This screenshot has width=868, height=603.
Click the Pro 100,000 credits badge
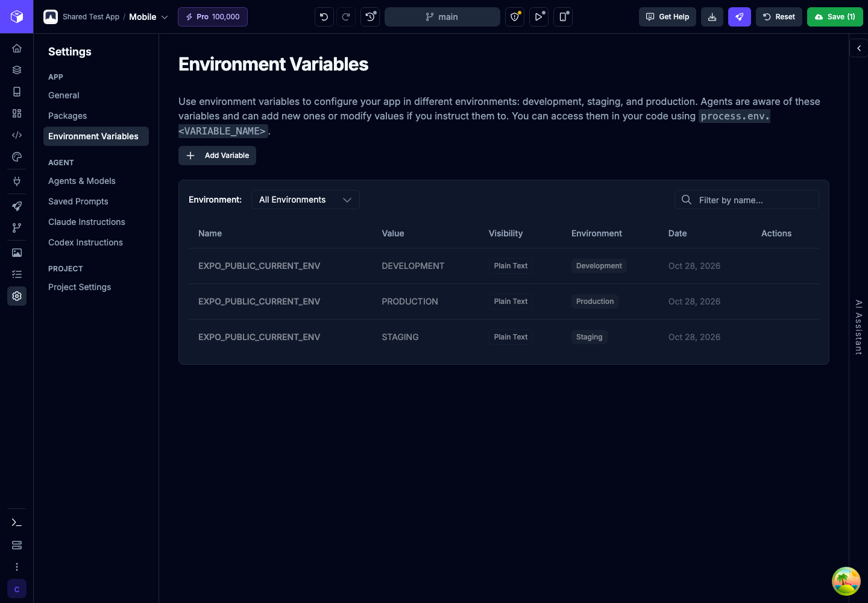(x=213, y=17)
